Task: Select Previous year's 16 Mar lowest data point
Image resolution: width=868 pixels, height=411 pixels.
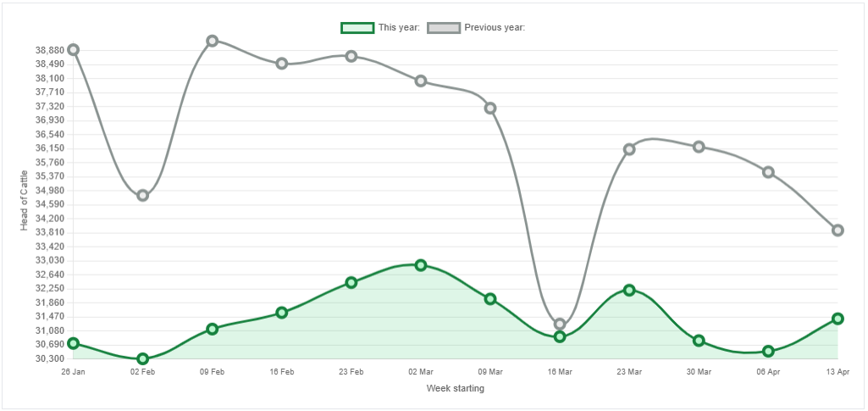Action: pos(560,324)
